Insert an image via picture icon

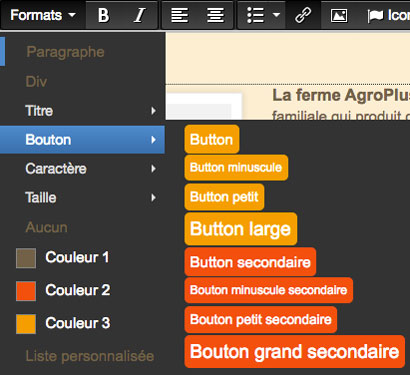(339, 15)
